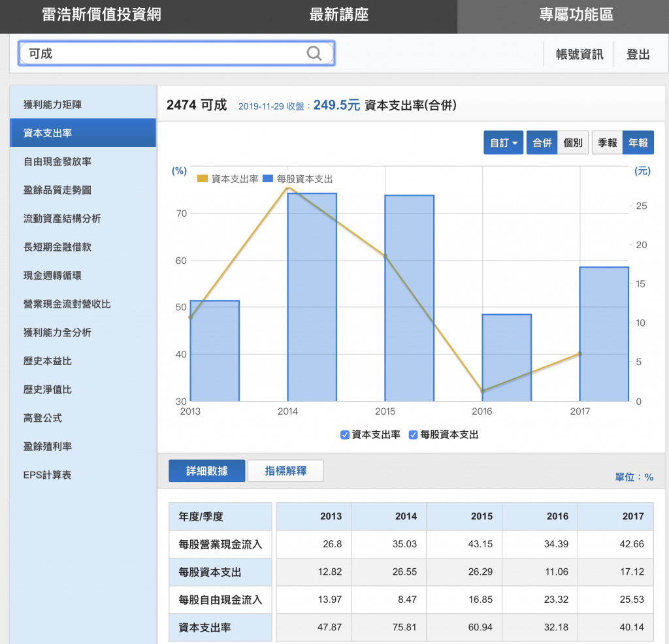Click the 帳號資訊 account link

pyautogui.click(x=579, y=54)
